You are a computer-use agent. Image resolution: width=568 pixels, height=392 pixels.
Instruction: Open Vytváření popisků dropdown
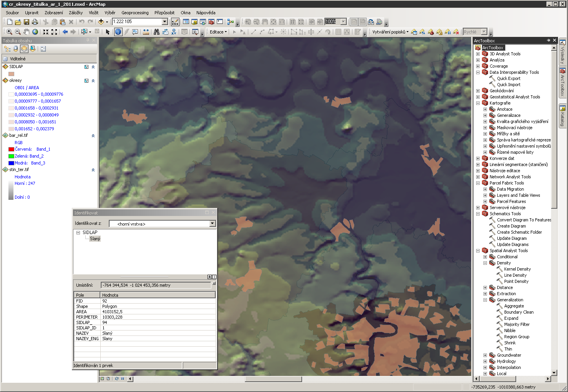(x=390, y=32)
